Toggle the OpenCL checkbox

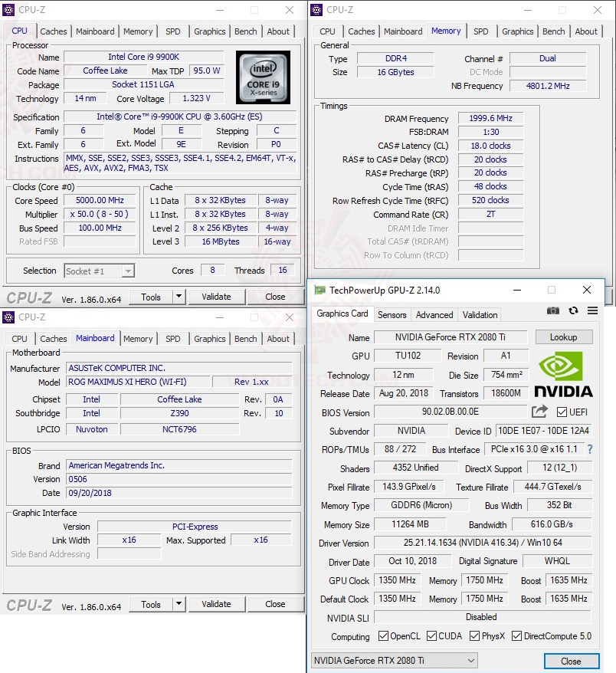click(384, 635)
